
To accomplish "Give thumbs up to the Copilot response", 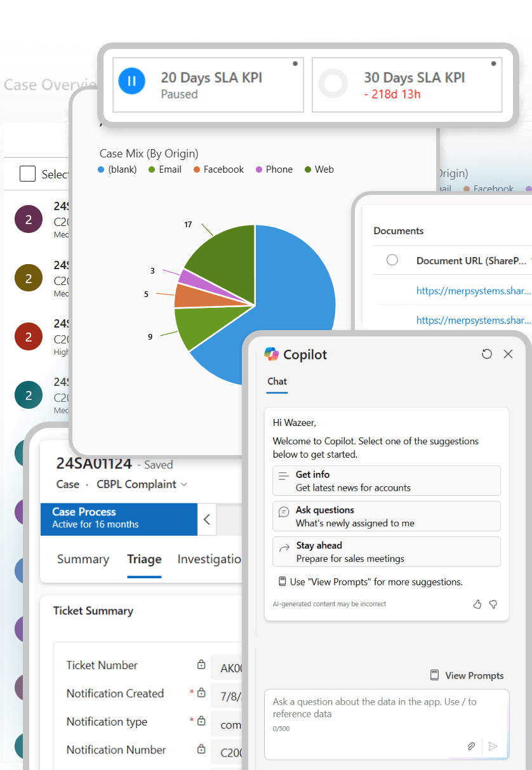I will [477, 604].
